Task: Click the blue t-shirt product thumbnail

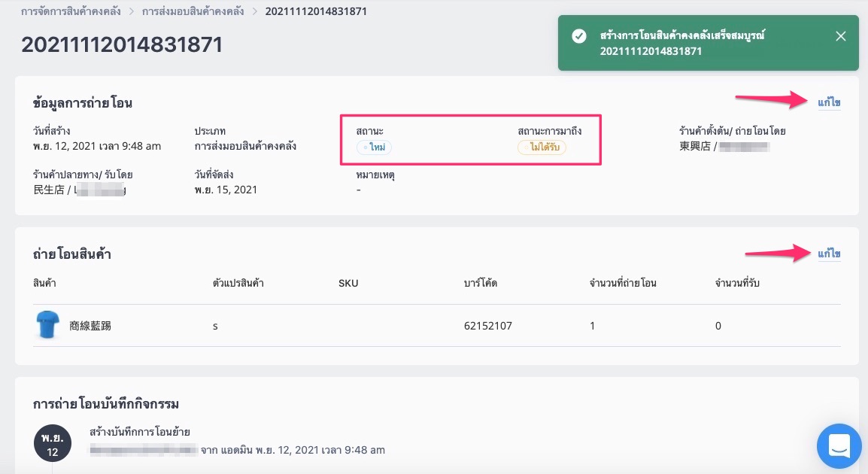Action: (x=47, y=324)
